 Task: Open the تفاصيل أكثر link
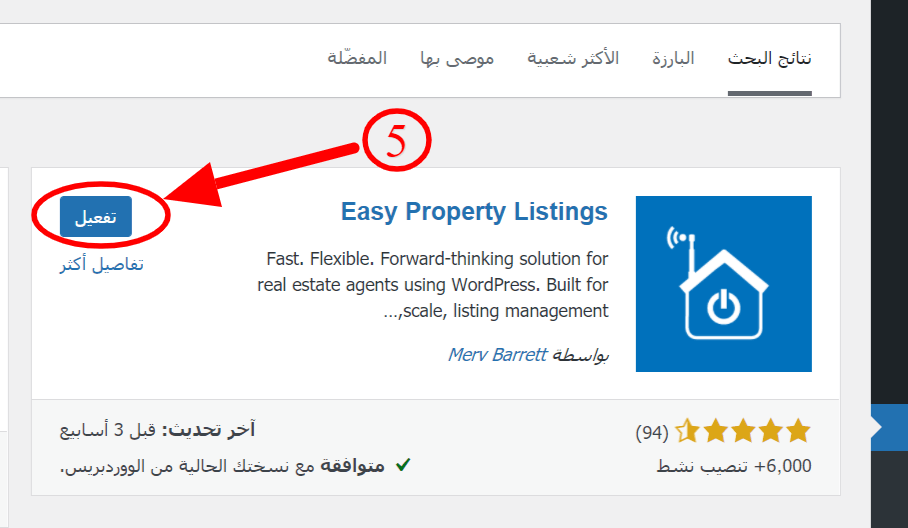tap(102, 265)
